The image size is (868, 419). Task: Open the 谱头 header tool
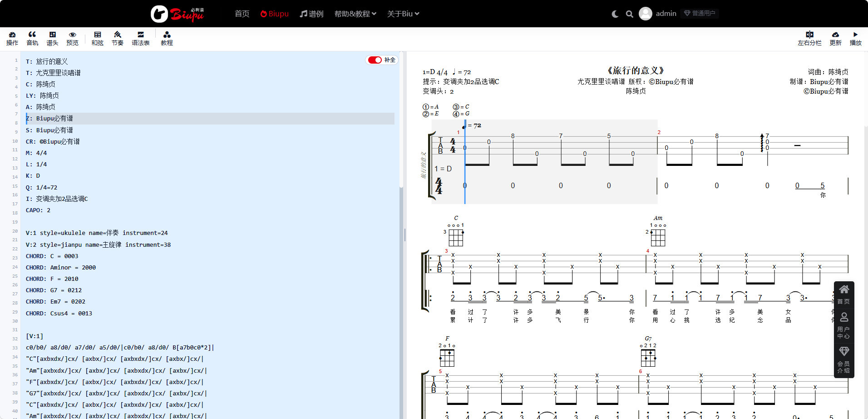tap(52, 39)
